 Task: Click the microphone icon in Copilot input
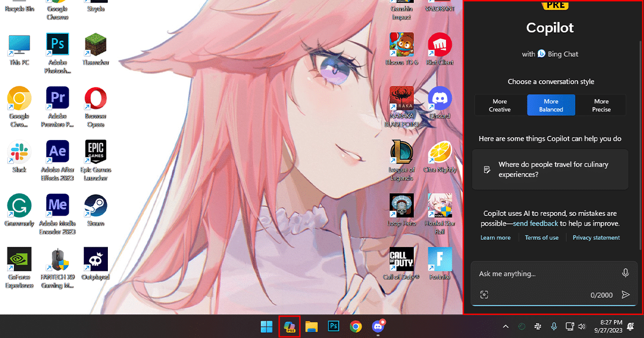pos(625,273)
